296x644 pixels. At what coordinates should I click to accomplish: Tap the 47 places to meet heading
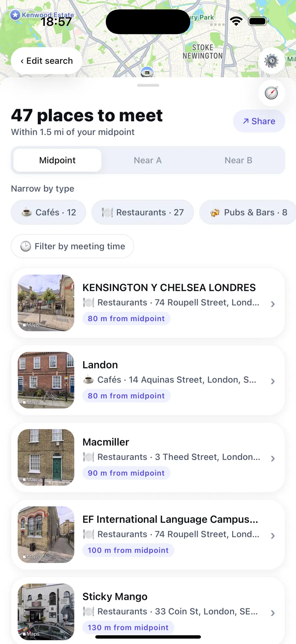click(87, 115)
